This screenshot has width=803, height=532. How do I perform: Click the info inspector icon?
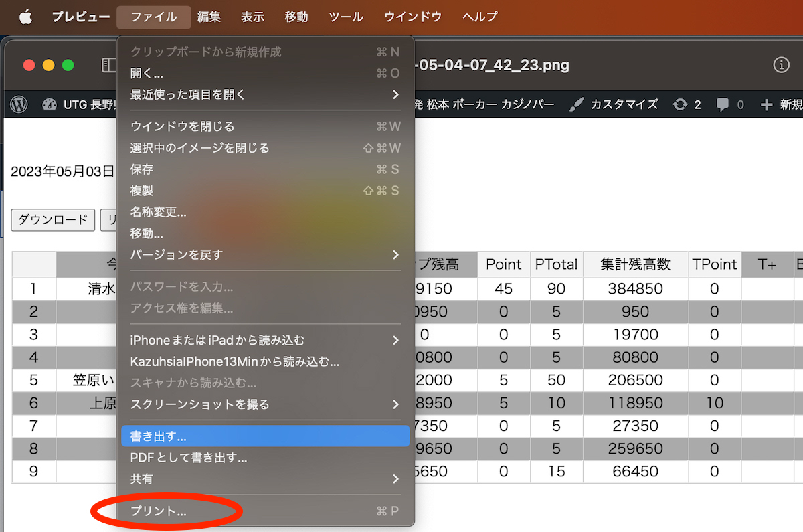(781, 65)
